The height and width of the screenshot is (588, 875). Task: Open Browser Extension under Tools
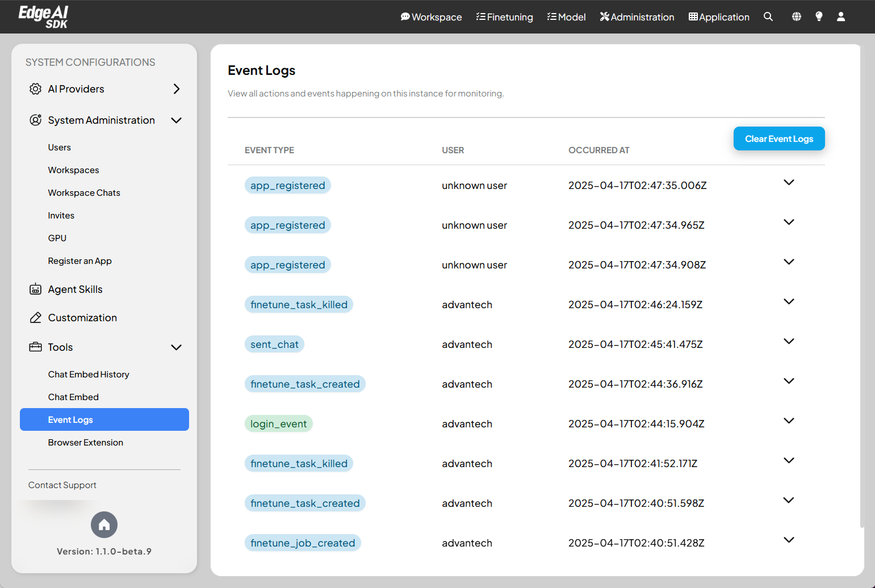pos(86,443)
